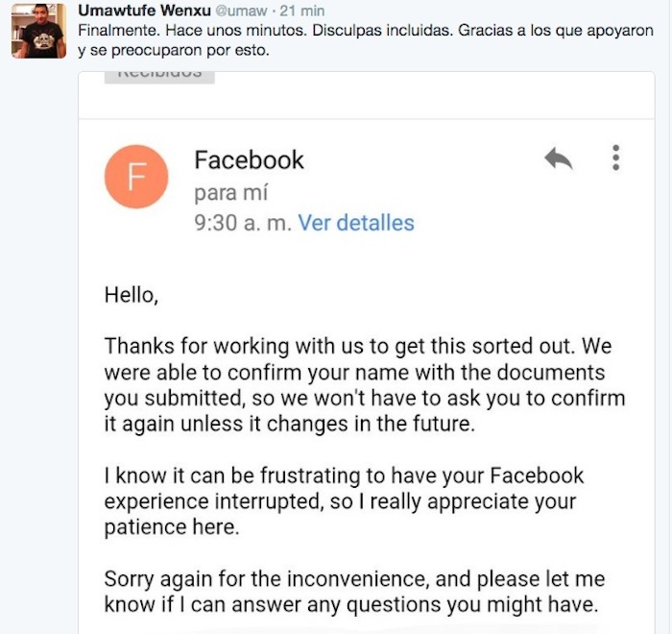
Task: Click the reply arrow icon in the email
Action: 558,159
